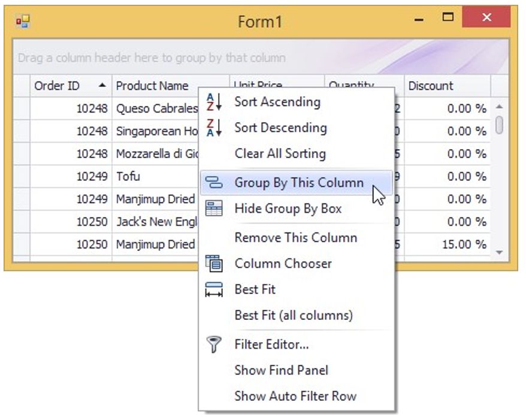
Task: Click the Column Chooser icon
Action: (x=214, y=263)
